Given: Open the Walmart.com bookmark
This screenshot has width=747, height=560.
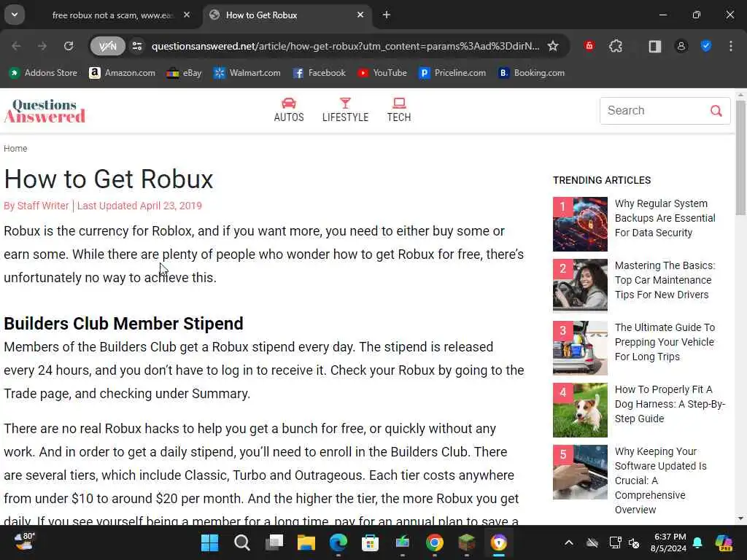Looking at the screenshot, I should [247, 73].
